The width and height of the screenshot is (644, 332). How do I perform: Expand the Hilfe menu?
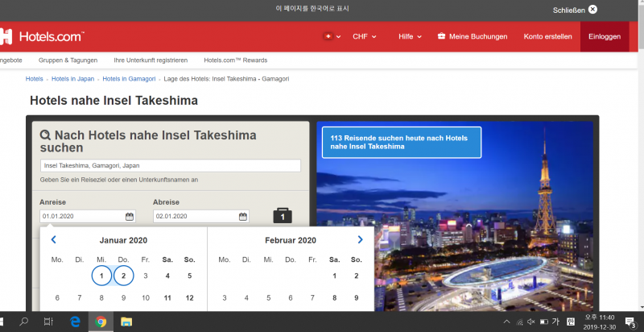pos(410,36)
